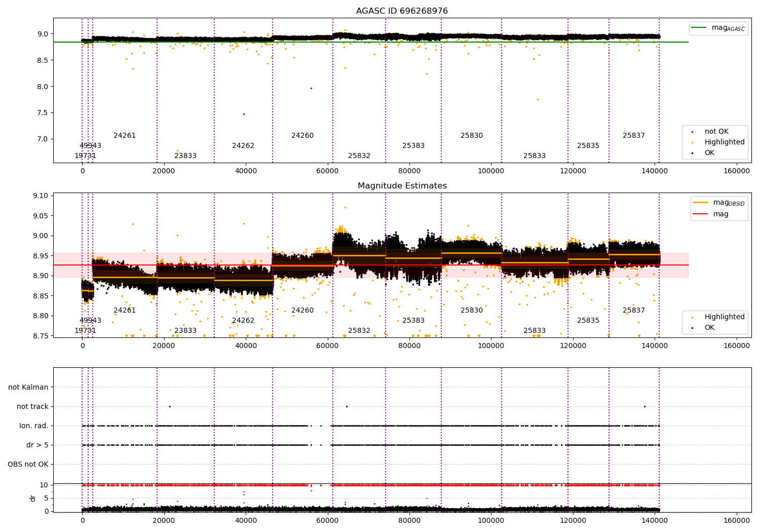Click the red outlier point near magnitude 7.5
The height and width of the screenshot is (532, 760).
point(244,114)
